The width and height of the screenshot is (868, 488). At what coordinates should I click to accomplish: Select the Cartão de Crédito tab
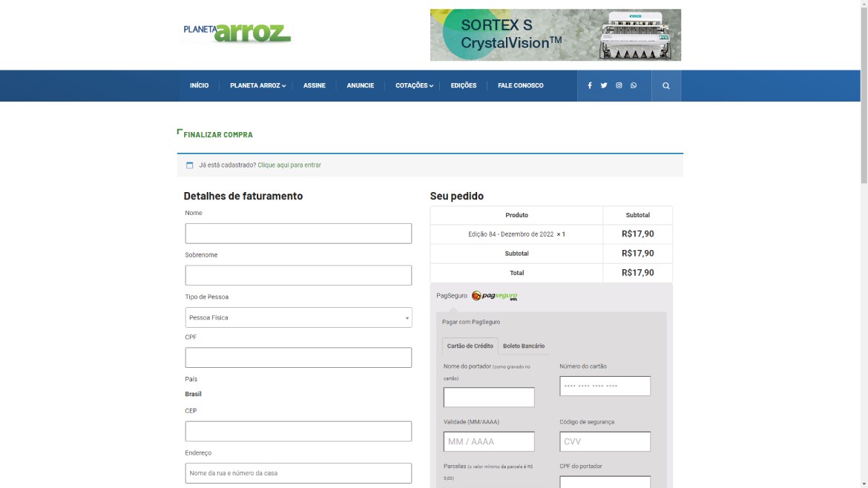[470, 346]
